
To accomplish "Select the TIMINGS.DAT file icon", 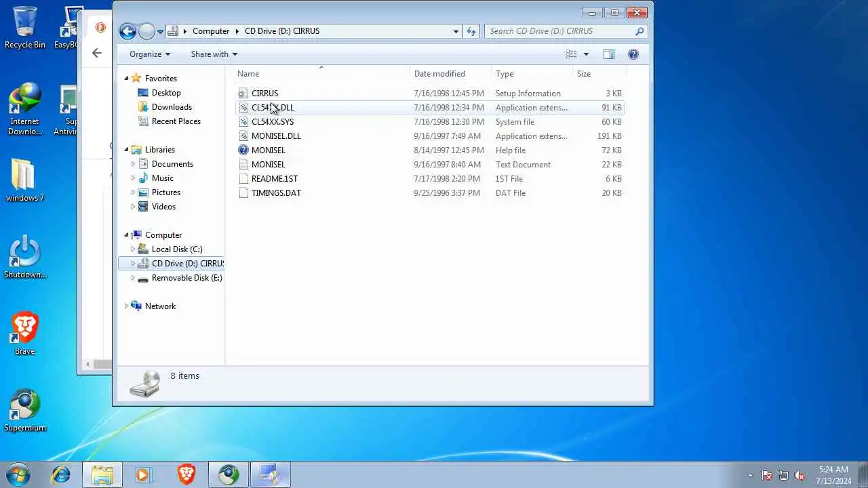I will 243,193.
